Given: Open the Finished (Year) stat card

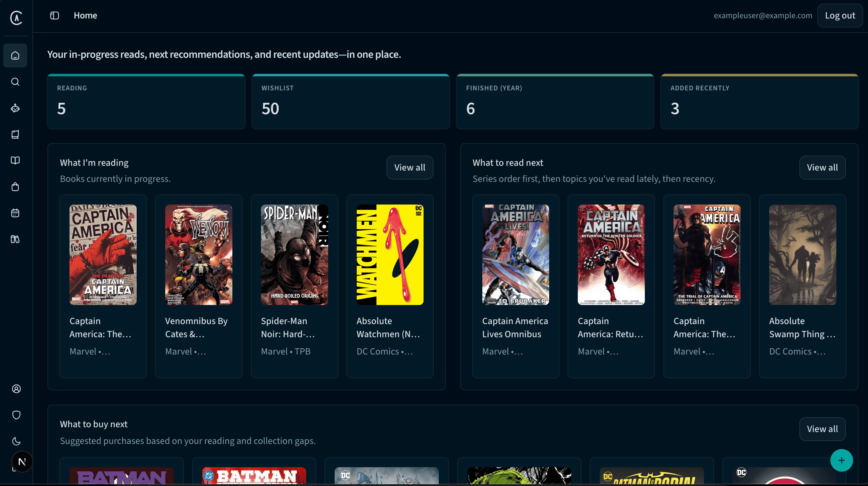Looking at the screenshot, I should 555,102.
